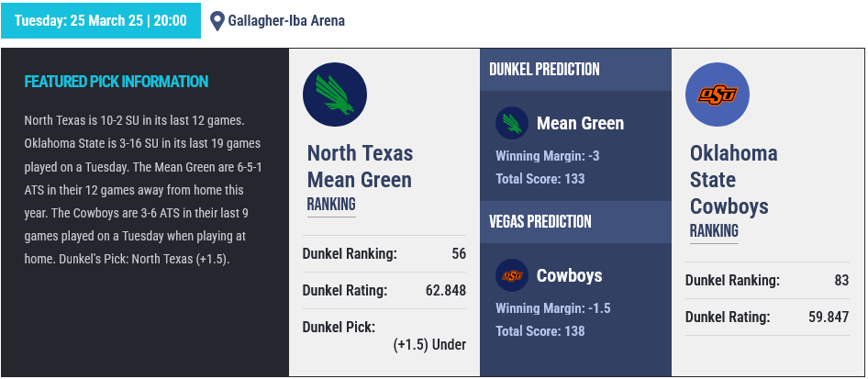Click the large North Texas eagle logo
Viewport: 868px width, 379px height.
point(334,95)
